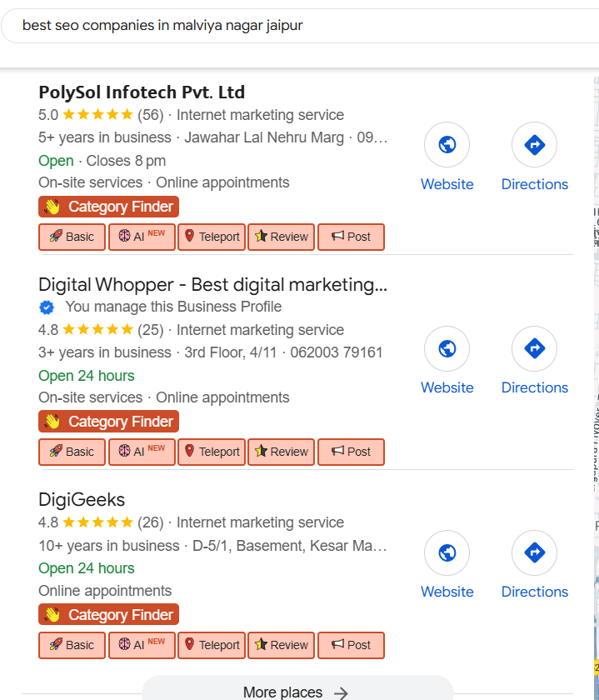Click Directions arrow icon for PolySol Infotech
The image size is (599, 700).
pos(534,145)
